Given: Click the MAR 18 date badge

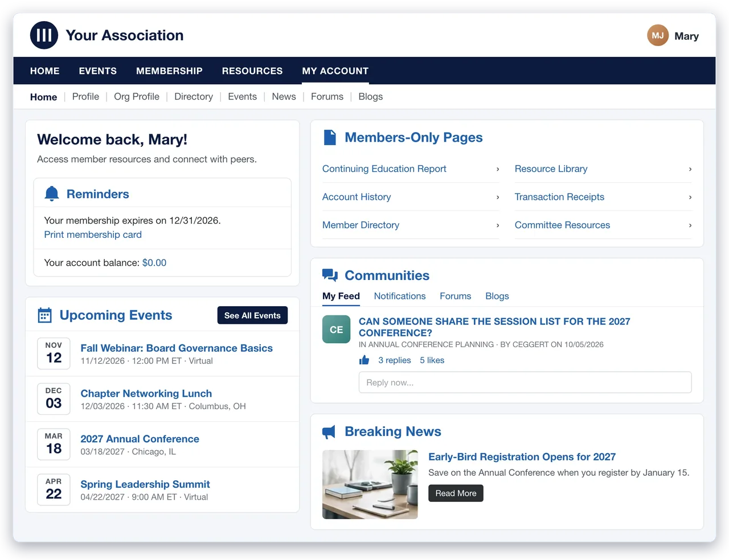Looking at the screenshot, I should pyautogui.click(x=54, y=444).
